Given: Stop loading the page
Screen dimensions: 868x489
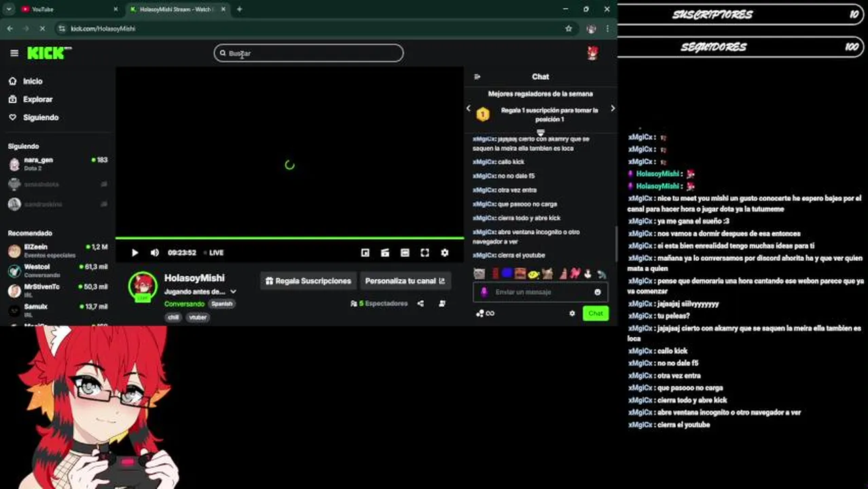Looking at the screenshot, I should click(42, 29).
